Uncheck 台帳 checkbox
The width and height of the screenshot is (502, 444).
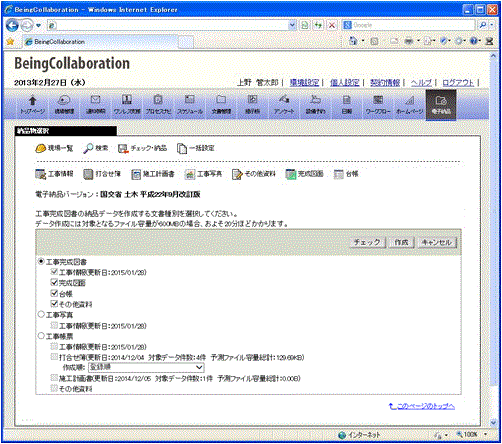(x=54, y=293)
